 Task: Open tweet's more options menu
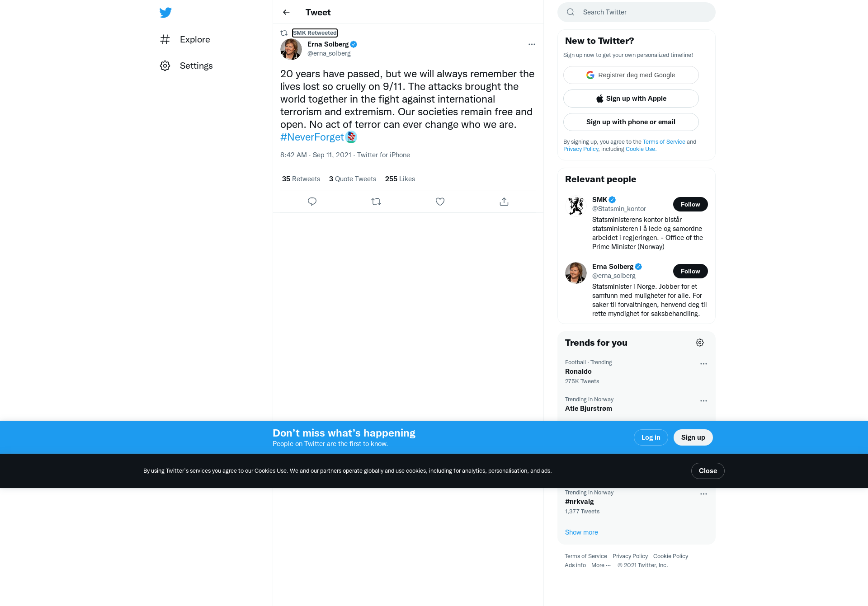click(532, 44)
